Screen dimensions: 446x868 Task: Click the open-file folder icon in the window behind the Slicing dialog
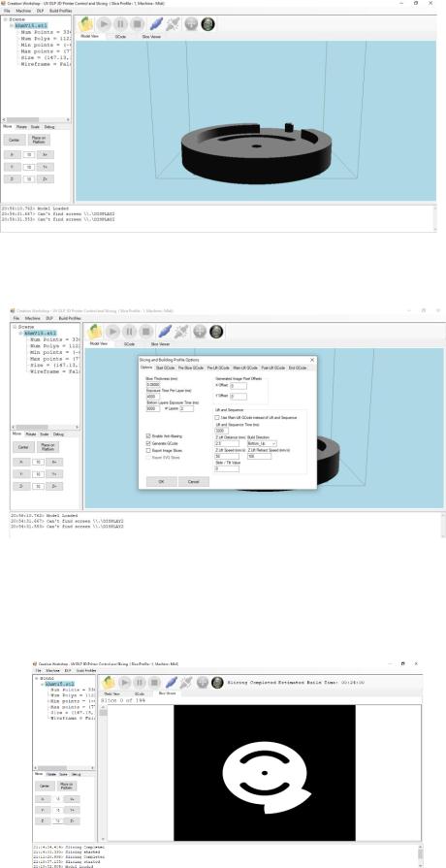tap(95, 332)
